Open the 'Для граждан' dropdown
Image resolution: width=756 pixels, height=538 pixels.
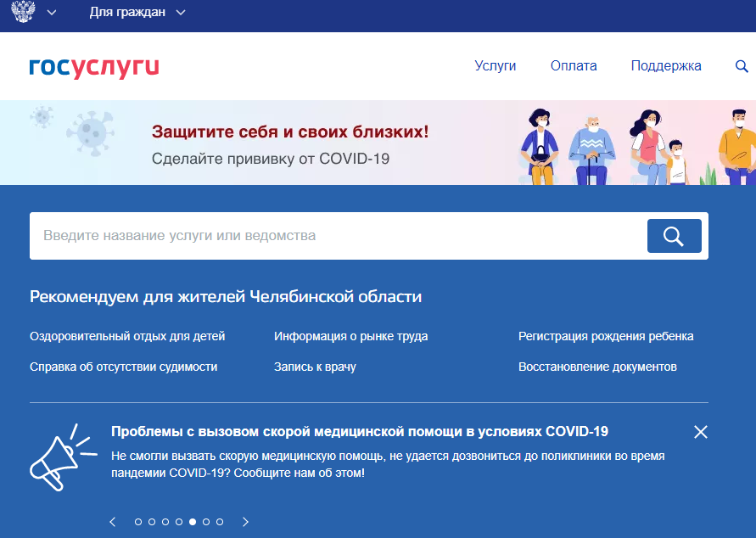(137, 13)
